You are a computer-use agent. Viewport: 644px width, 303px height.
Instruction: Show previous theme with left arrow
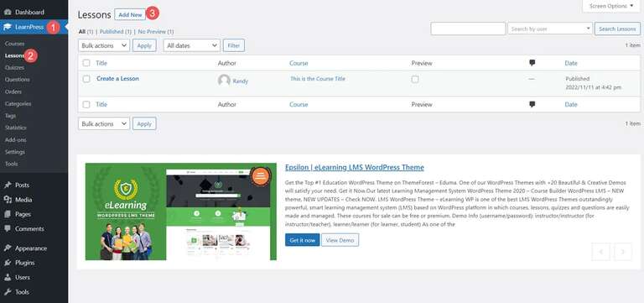pos(601,252)
